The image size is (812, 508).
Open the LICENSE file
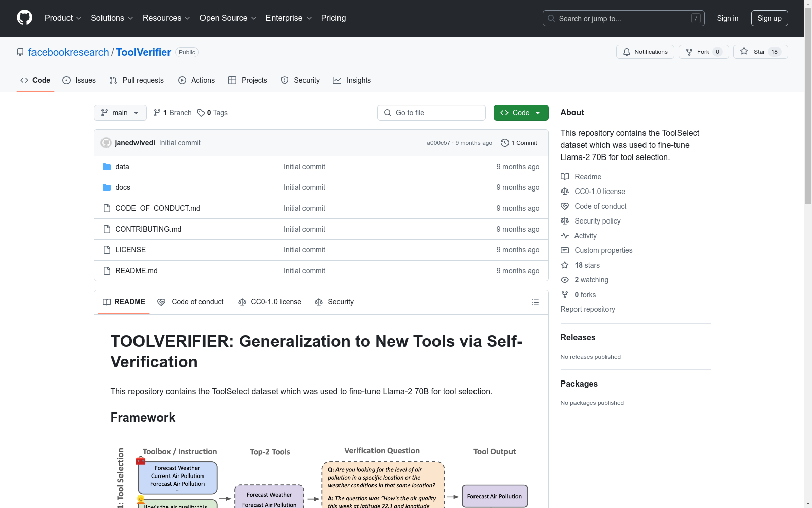(130, 250)
